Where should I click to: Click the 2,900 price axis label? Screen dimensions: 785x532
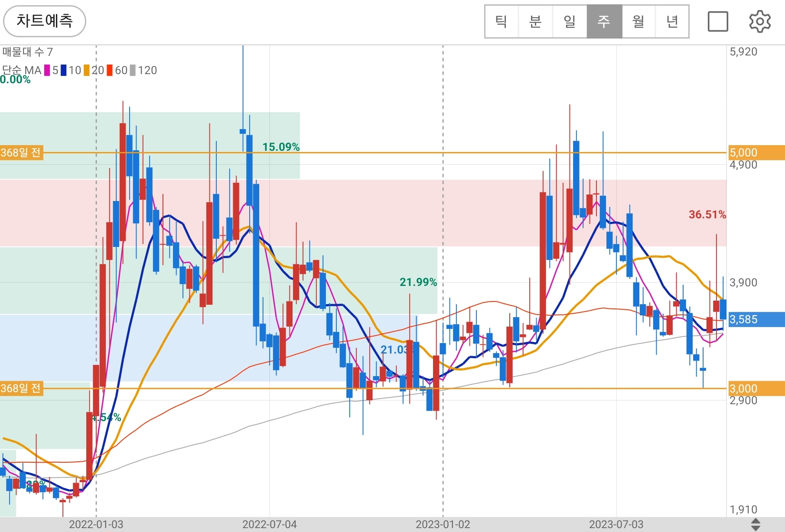coord(743,400)
